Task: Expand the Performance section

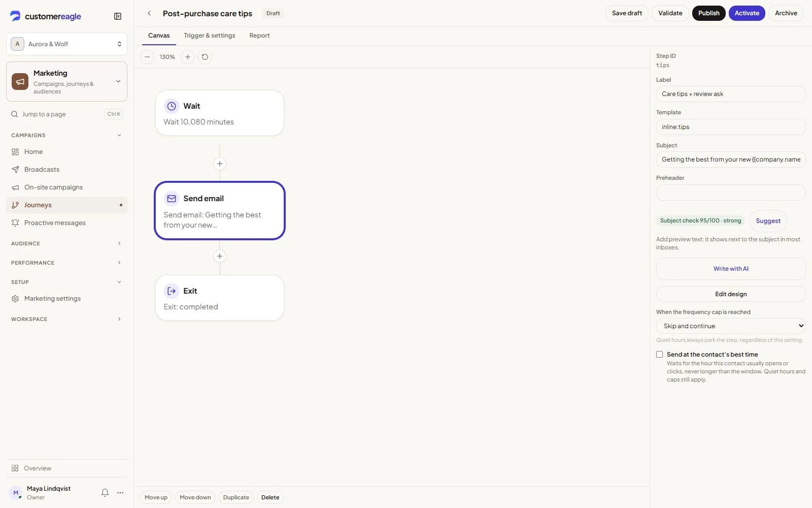Action: [66, 263]
